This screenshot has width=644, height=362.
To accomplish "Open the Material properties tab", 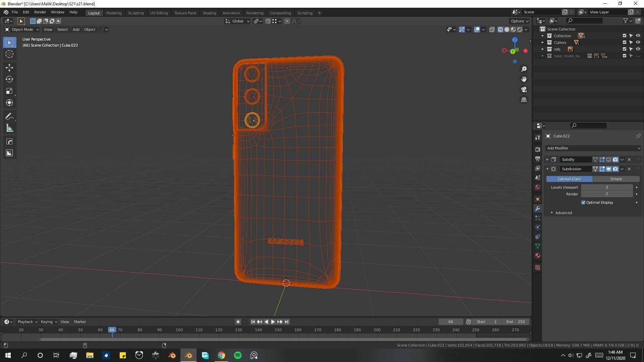I will coord(538,255).
